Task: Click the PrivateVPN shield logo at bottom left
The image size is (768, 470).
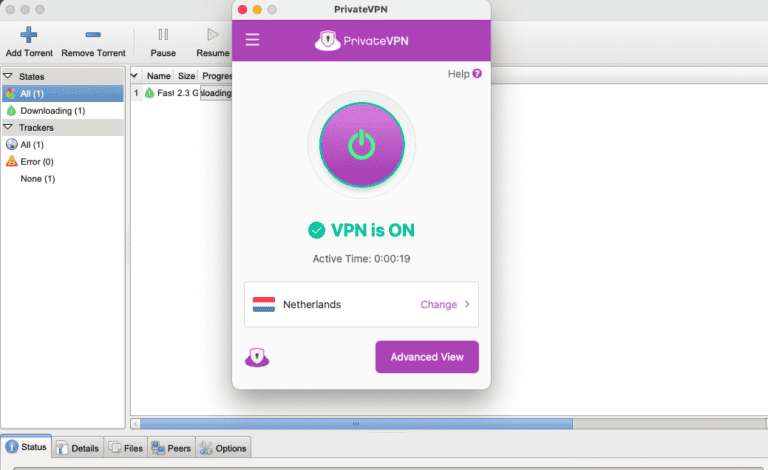Action: pyautogui.click(x=257, y=357)
